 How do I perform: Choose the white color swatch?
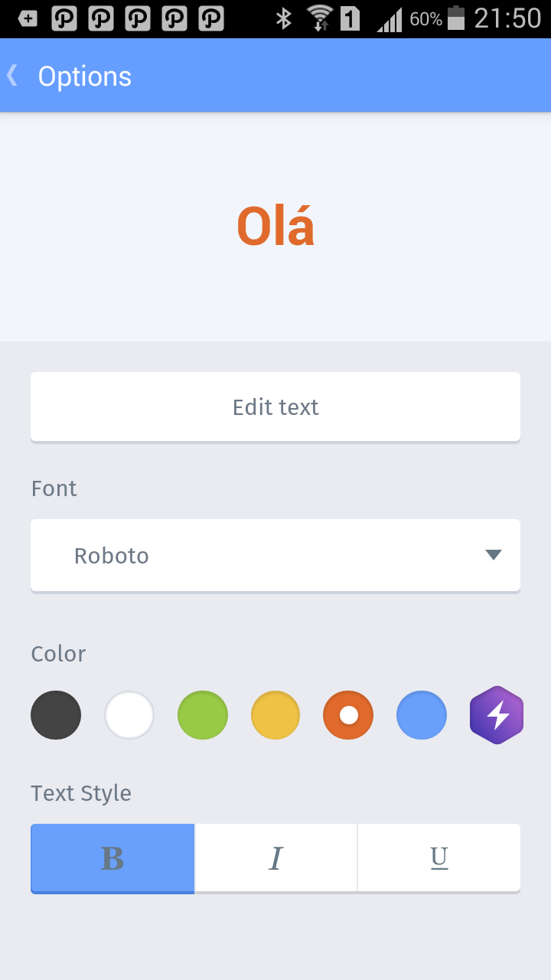129,715
